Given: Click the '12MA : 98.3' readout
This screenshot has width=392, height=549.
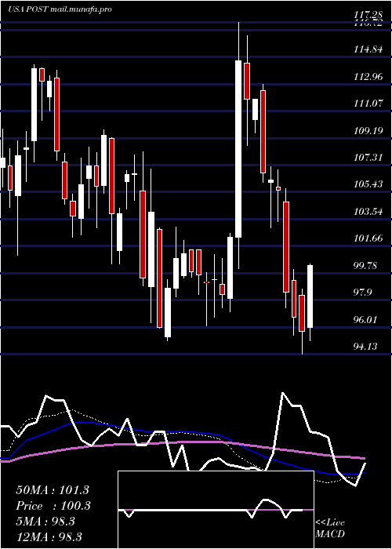Looking at the screenshot, I should pyautogui.click(x=49, y=537).
